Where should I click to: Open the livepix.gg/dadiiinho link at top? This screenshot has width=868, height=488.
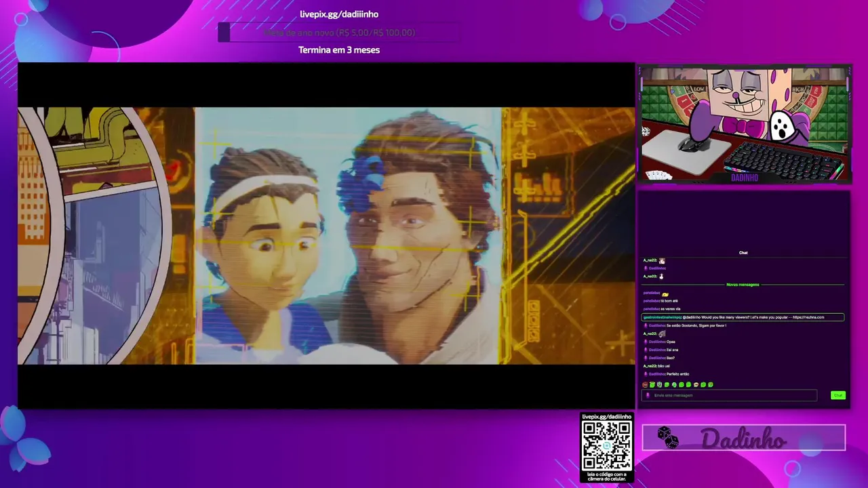(x=339, y=14)
